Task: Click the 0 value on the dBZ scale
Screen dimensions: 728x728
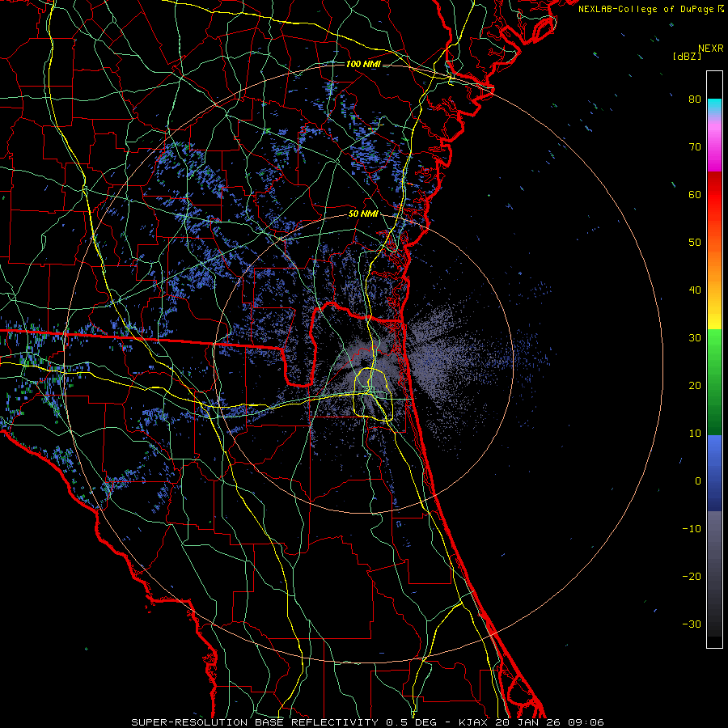Action: tap(698, 481)
